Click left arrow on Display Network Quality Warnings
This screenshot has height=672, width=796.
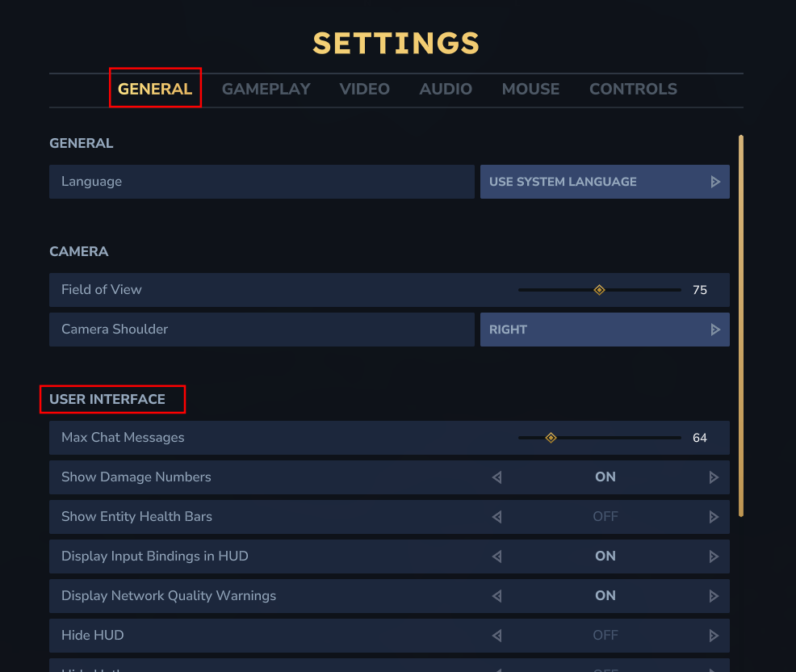click(496, 596)
